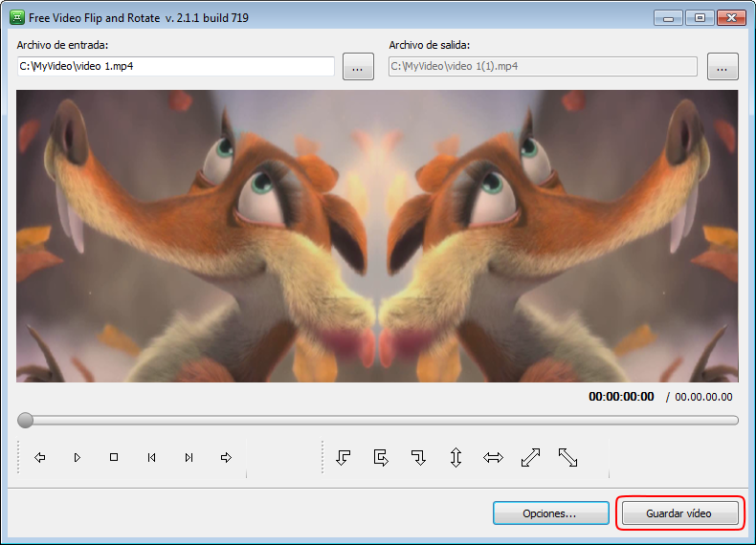This screenshot has width=756, height=545.
Task: Rotate video using the U-turn arrow icon
Action: click(381, 458)
